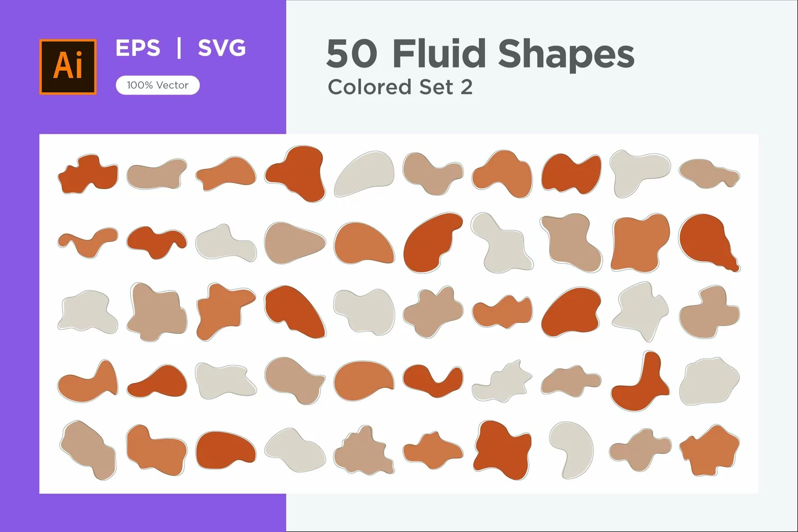
Task: Click the Colored Set 2 subtitle
Action: (x=400, y=87)
